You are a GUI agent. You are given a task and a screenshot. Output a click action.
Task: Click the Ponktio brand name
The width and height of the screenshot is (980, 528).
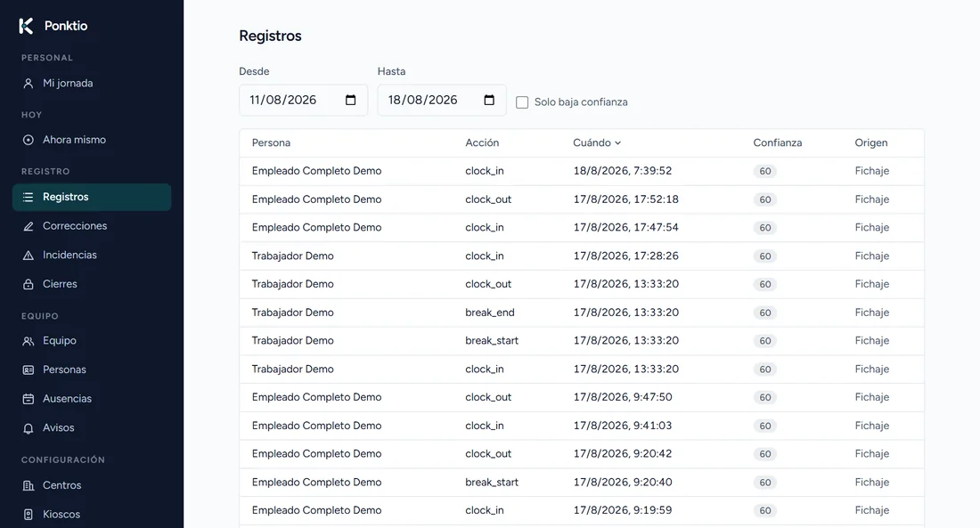click(66, 26)
